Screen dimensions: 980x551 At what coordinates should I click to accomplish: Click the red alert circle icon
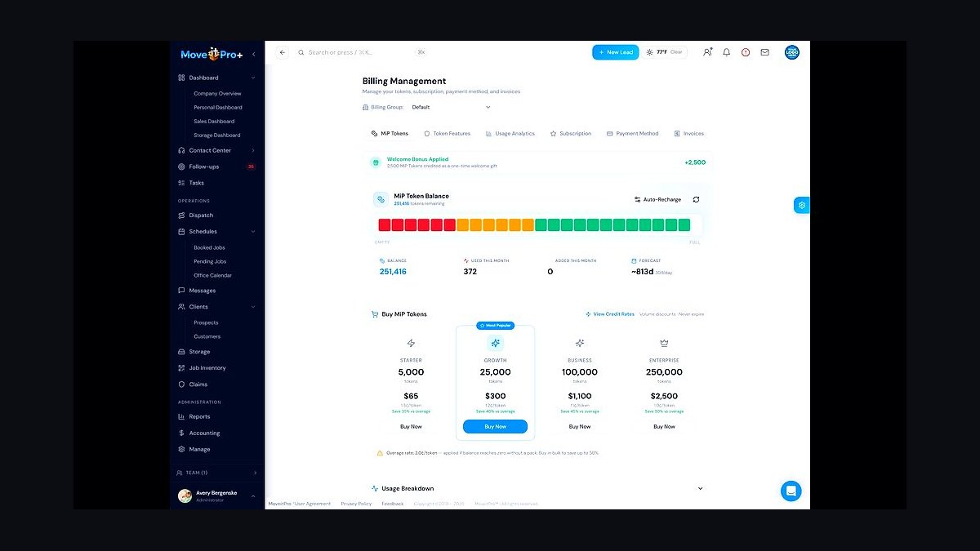tap(746, 52)
